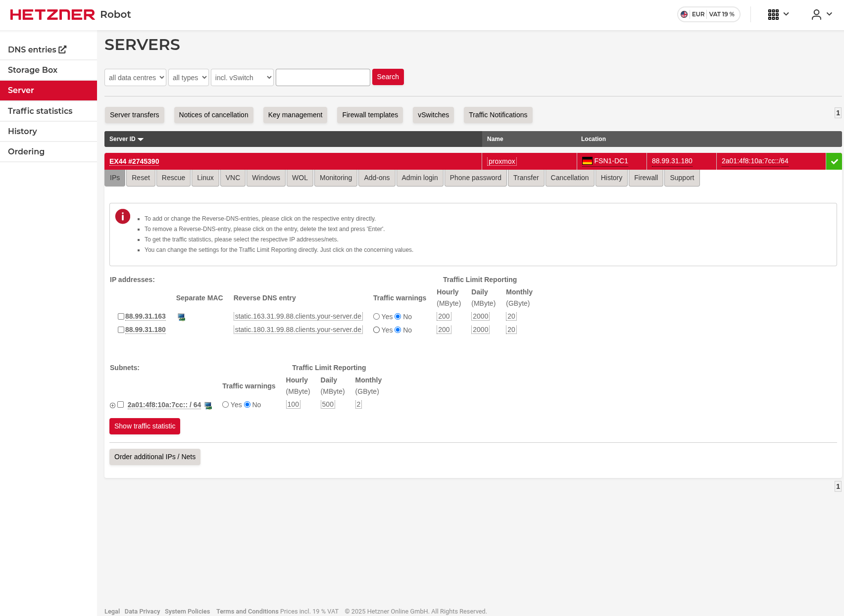Click the server search text field
Image resolution: width=844 pixels, height=616 pixels.
323,78
